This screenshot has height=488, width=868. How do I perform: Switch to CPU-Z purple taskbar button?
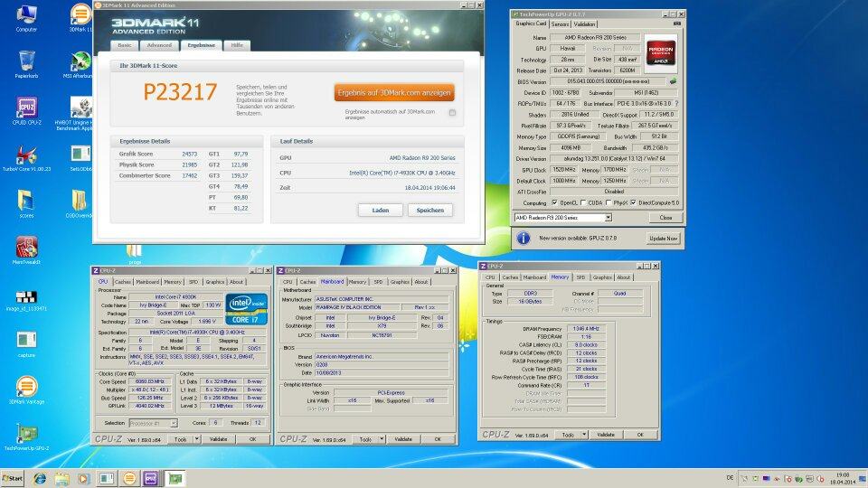[151, 479]
